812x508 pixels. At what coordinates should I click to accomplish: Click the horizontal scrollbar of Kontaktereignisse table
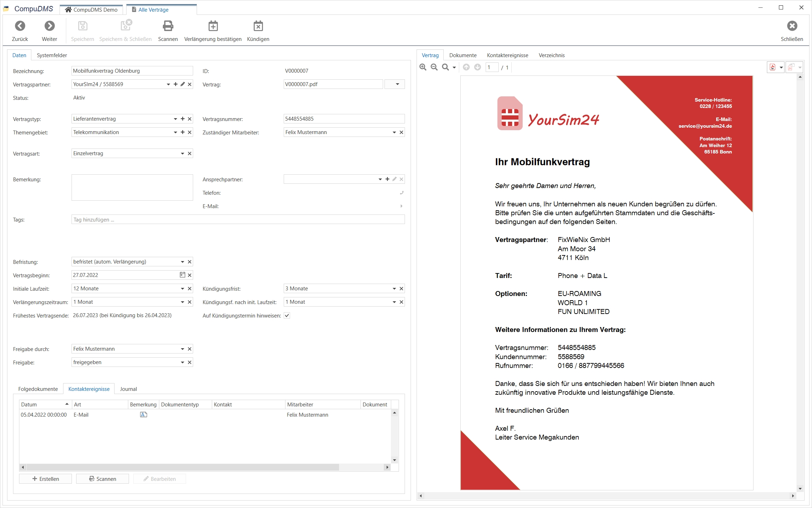183,467
